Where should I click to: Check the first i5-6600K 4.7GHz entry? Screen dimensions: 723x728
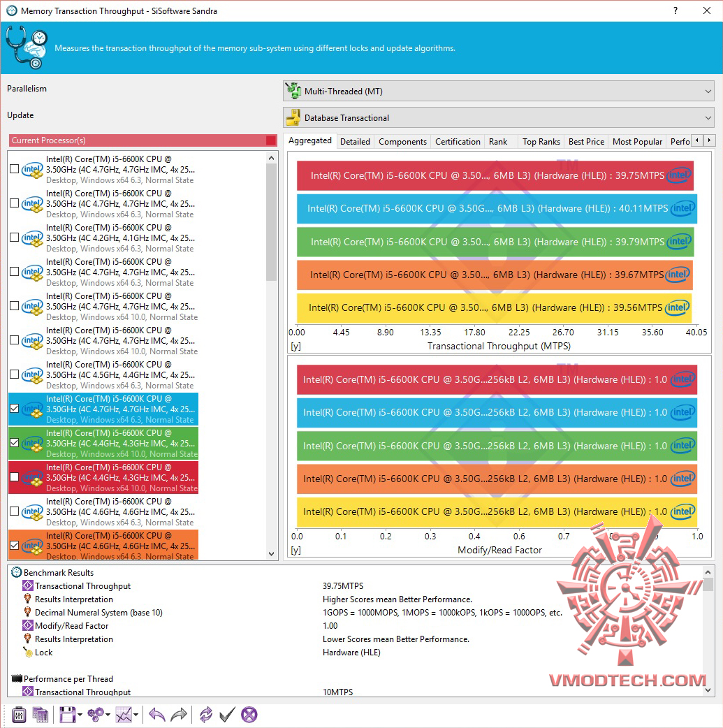pos(15,169)
